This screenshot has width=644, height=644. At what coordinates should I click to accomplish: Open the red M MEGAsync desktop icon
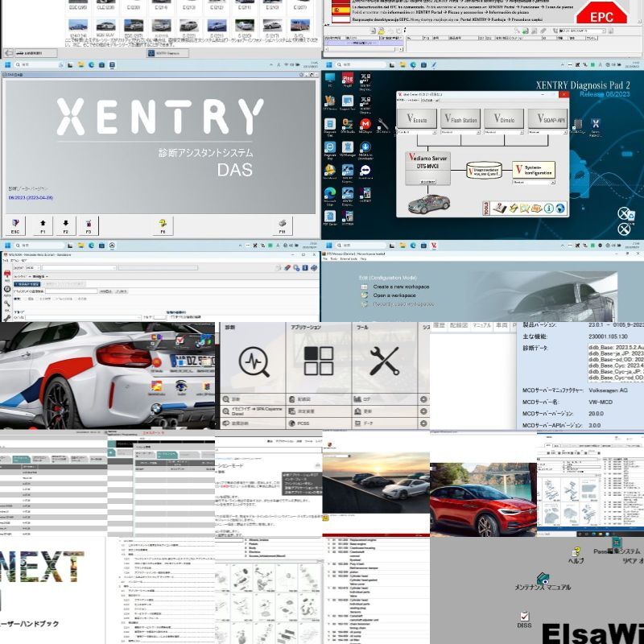[x=365, y=126]
